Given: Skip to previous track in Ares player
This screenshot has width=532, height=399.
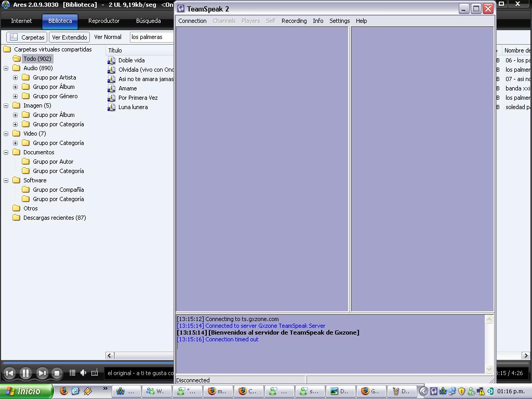Looking at the screenshot, I should click(10, 373).
